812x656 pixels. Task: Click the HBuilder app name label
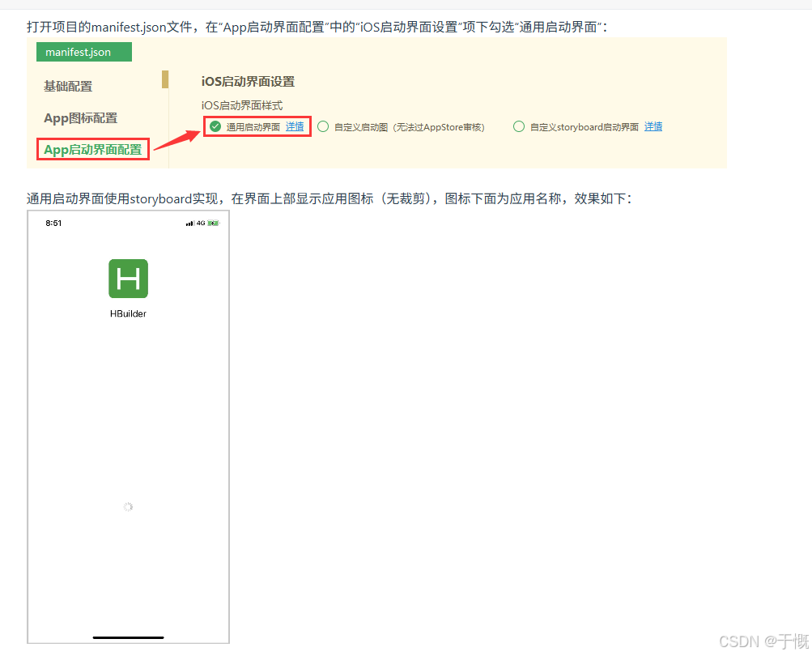(128, 313)
